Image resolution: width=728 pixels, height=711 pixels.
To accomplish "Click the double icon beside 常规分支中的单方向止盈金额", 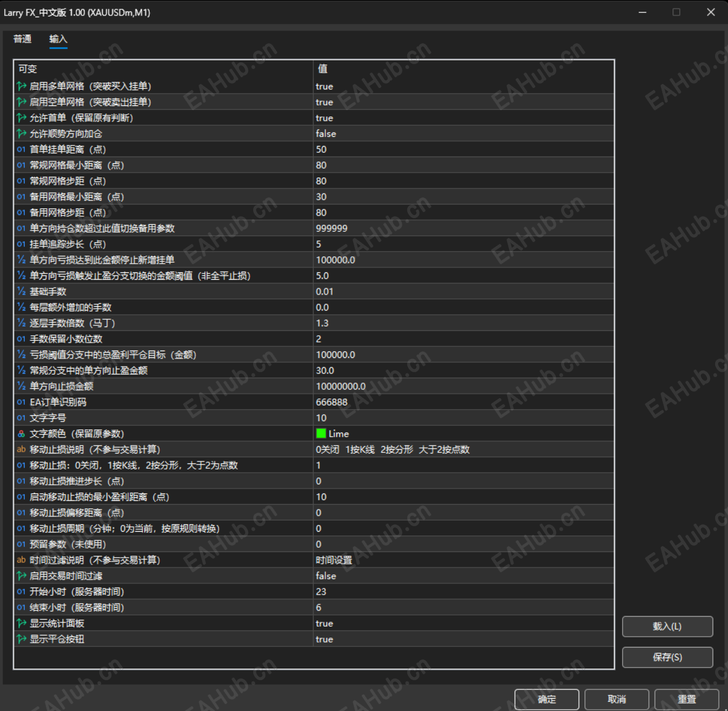I will (22, 370).
